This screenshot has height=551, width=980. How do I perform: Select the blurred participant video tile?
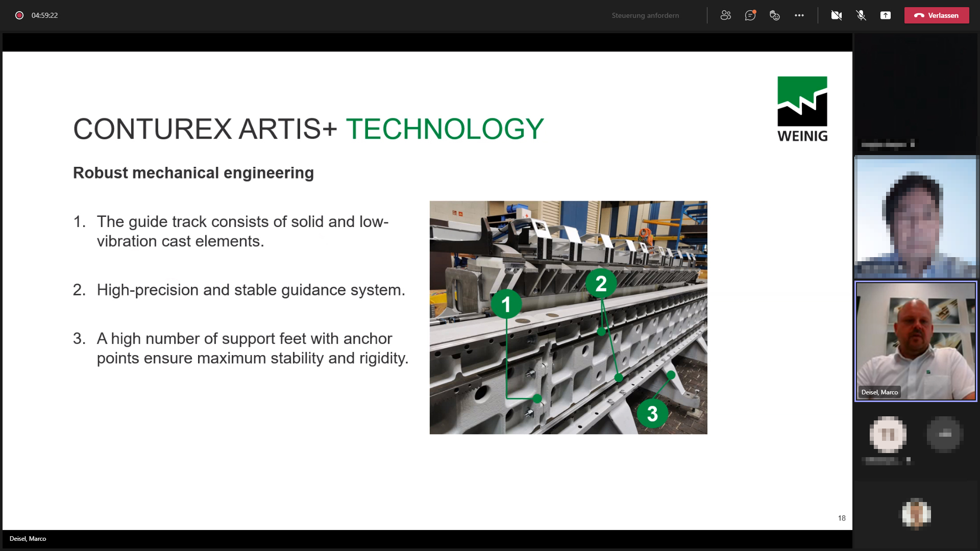click(916, 217)
